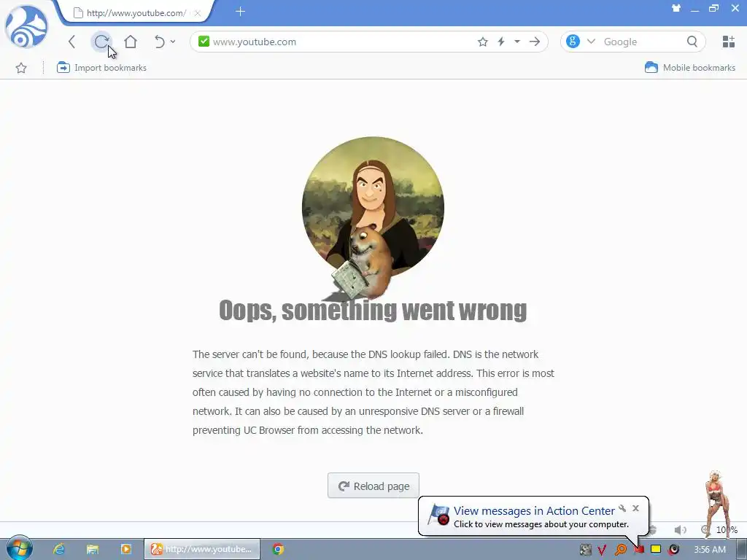Launch Internet Explorer from taskbar
The width and height of the screenshot is (747, 560).
pos(59,549)
